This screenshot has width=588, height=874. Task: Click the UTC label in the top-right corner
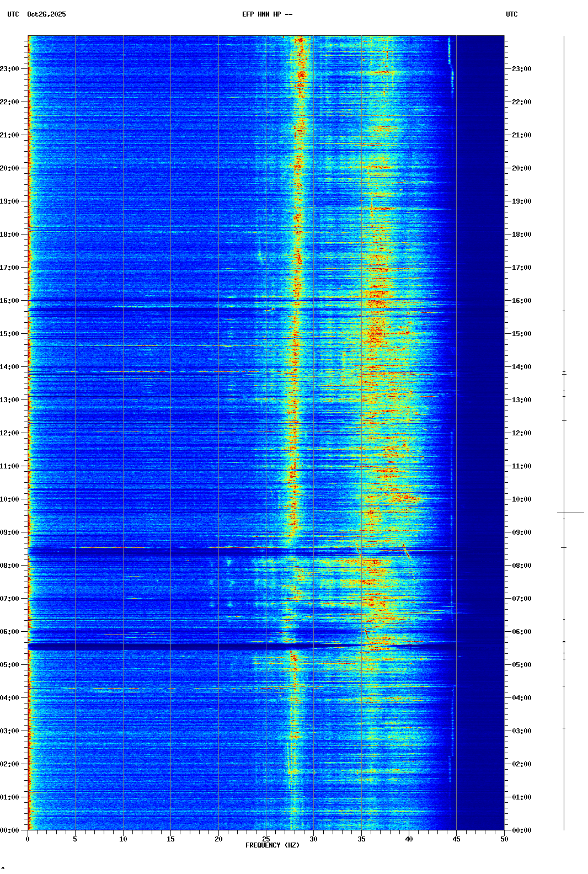pos(511,14)
